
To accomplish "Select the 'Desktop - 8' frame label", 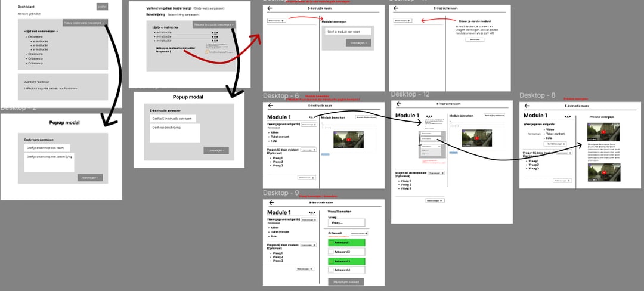I will click(537, 95).
